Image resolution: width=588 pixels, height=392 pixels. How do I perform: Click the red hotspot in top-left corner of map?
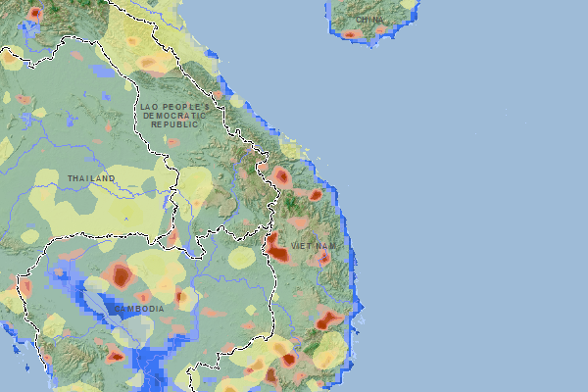point(35,14)
